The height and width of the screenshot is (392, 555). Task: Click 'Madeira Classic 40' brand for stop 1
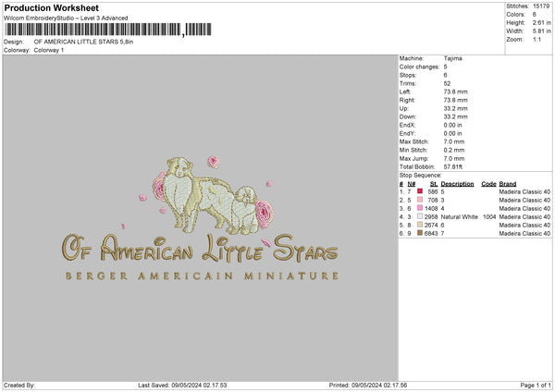(524, 191)
